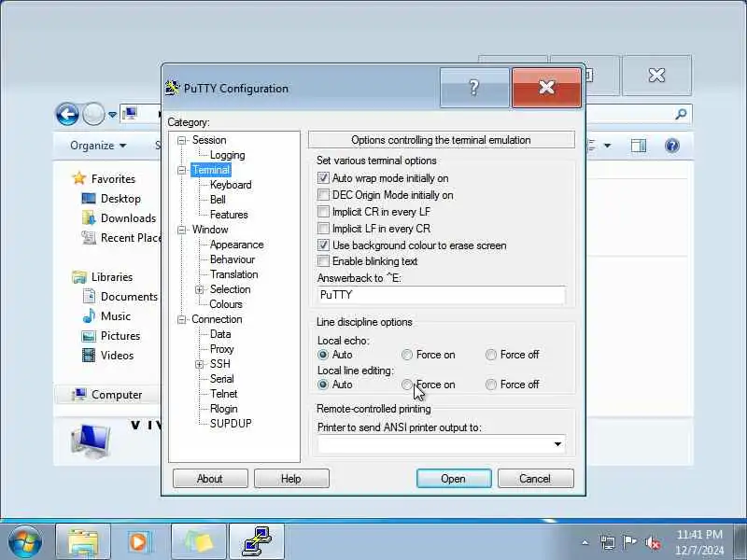Image resolution: width=747 pixels, height=560 pixels.
Task: Click the Explorer forward arrow button
Action: click(93, 114)
